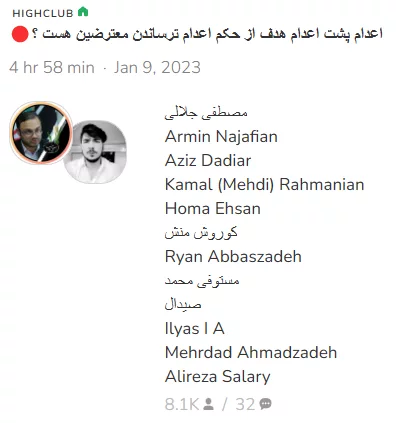Click the 8.1K listener count

[182, 404]
